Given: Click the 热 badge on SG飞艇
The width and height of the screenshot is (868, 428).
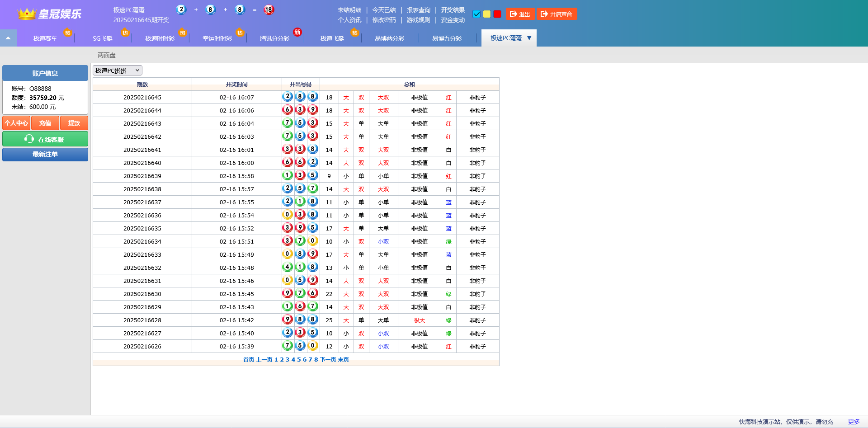Looking at the screenshot, I should click(125, 33).
